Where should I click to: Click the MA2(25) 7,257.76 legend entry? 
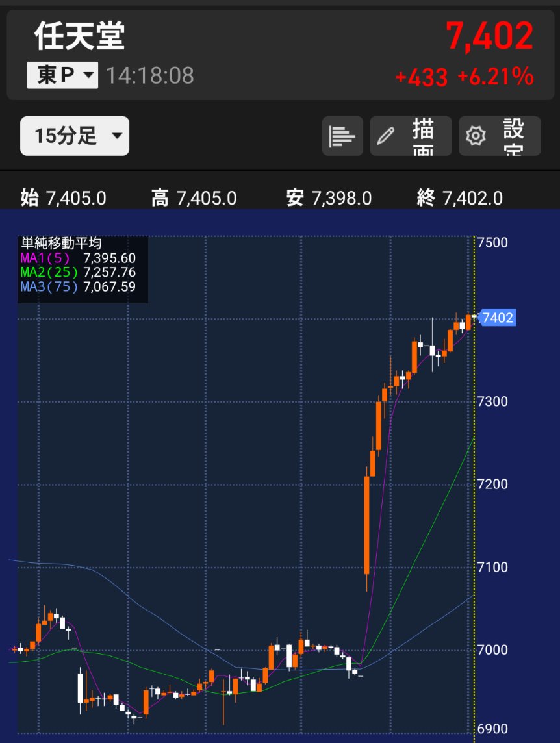(x=78, y=273)
